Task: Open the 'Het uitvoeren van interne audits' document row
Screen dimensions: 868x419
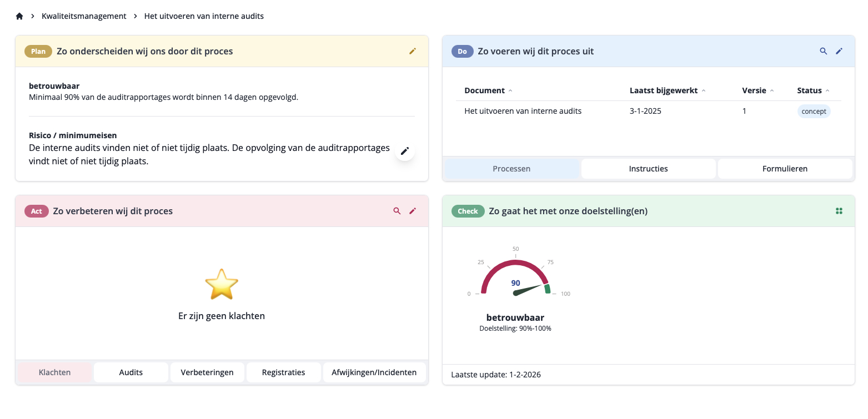Action: click(649, 111)
